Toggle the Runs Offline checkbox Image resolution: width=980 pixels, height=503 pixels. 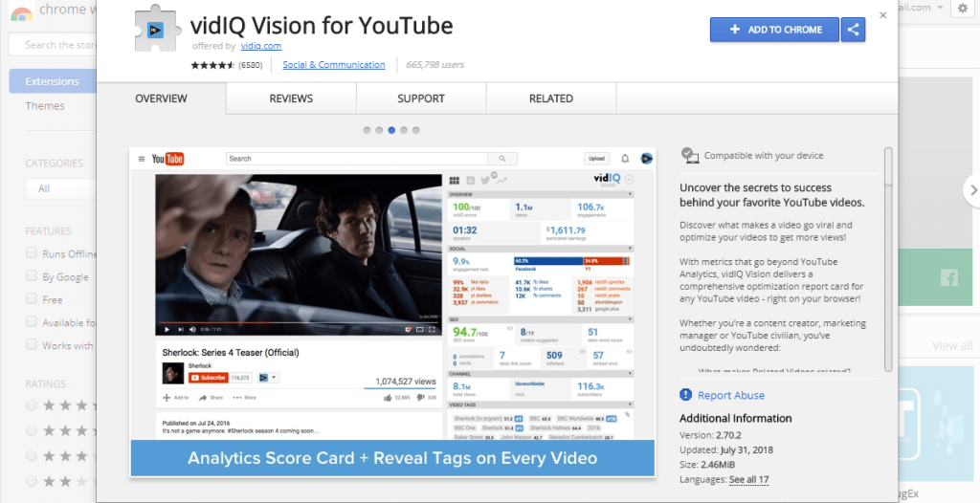tap(32, 252)
